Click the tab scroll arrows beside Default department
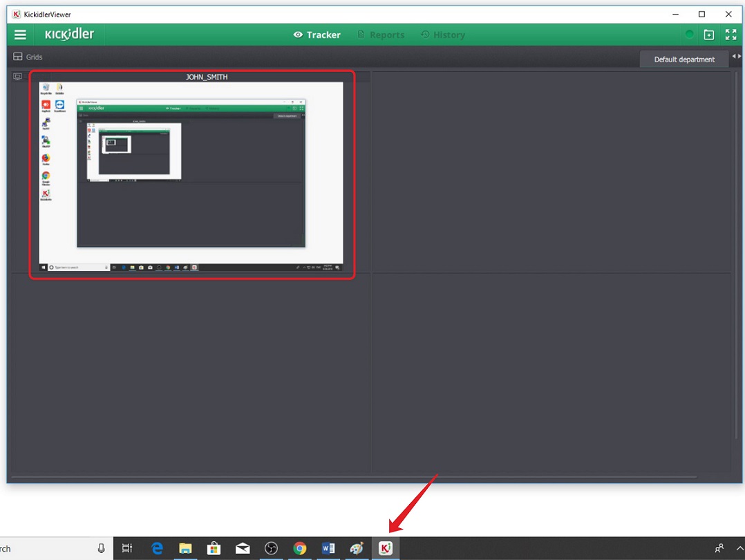This screenshot has width=745, height=560. click(x=737, y=56)
